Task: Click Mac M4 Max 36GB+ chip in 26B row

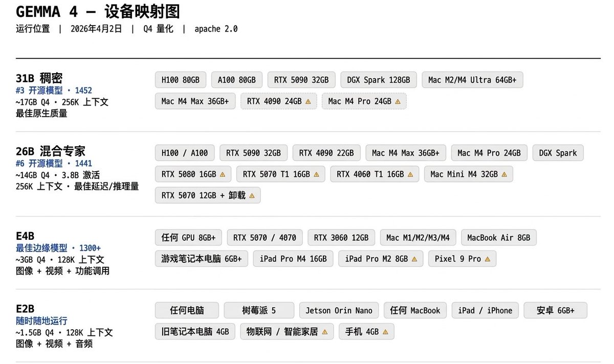Action: (406, 153)
